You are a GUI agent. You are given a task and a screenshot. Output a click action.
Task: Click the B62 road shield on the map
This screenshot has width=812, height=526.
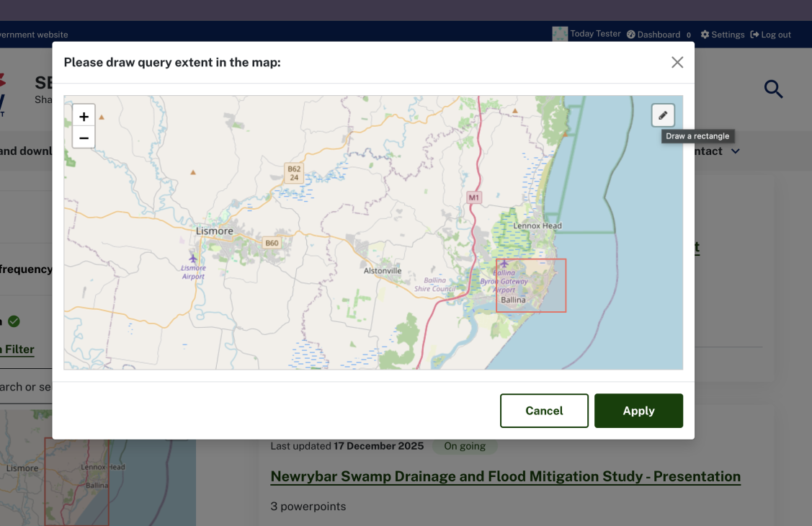[x=294, y=173]
